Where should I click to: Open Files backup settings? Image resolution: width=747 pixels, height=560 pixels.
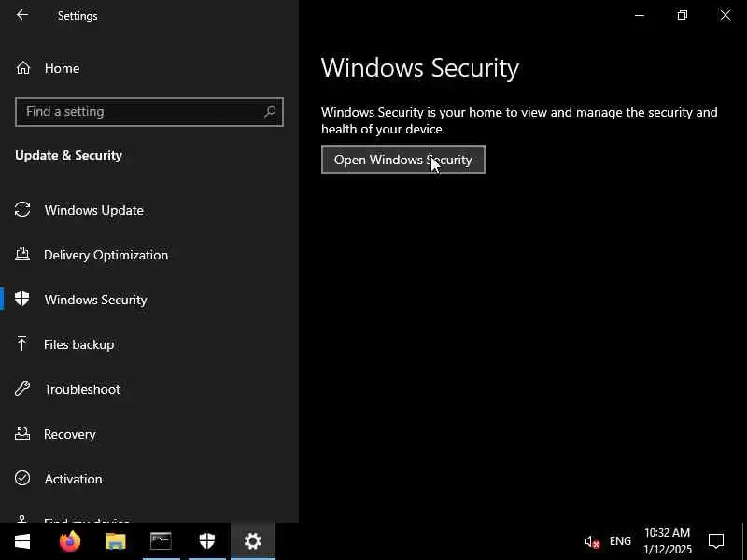79,344
